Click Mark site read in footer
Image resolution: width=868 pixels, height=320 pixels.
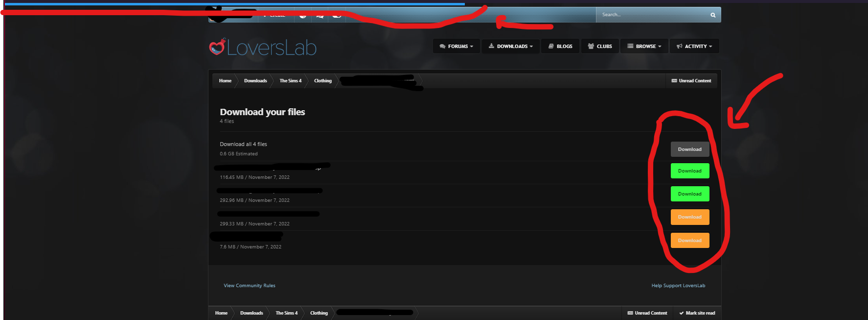(x=697, y=313)
